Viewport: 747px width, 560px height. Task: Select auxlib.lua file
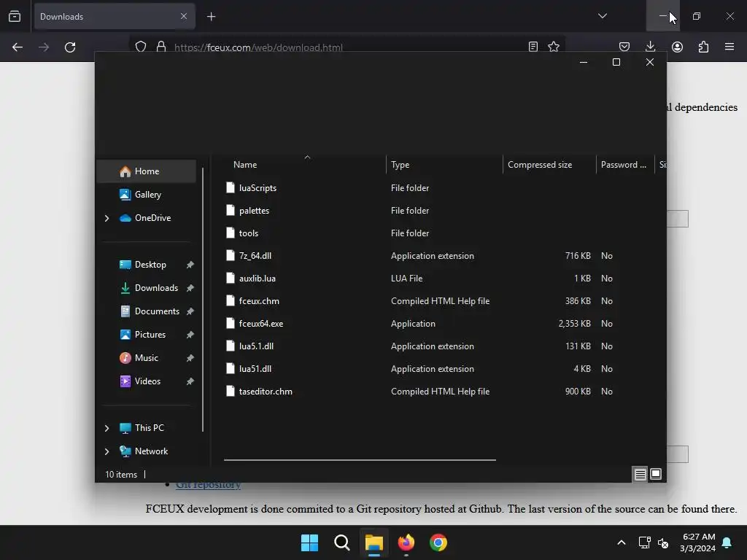258,279
